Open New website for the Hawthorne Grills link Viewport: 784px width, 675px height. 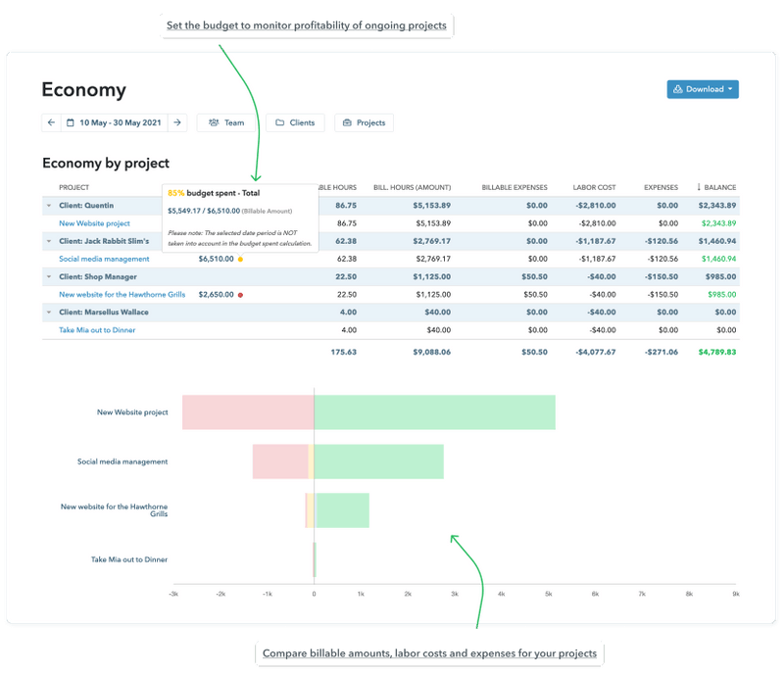[122, 295]
